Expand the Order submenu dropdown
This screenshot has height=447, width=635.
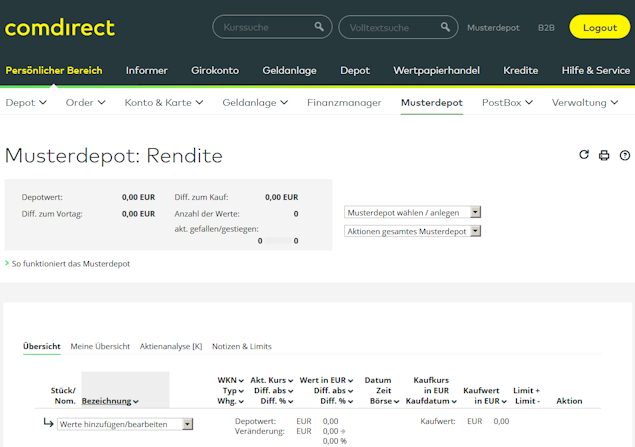click(85, 103)
